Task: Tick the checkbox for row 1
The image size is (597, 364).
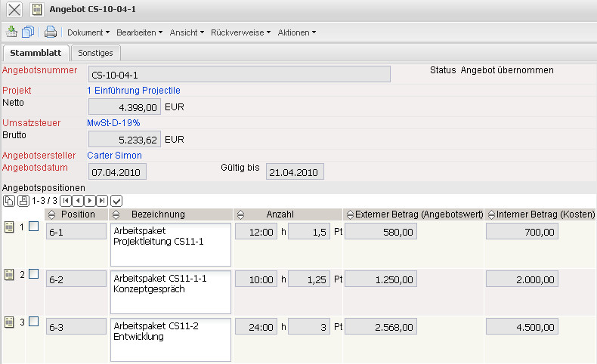Action: pyautogui.click(x=33, y=227)
